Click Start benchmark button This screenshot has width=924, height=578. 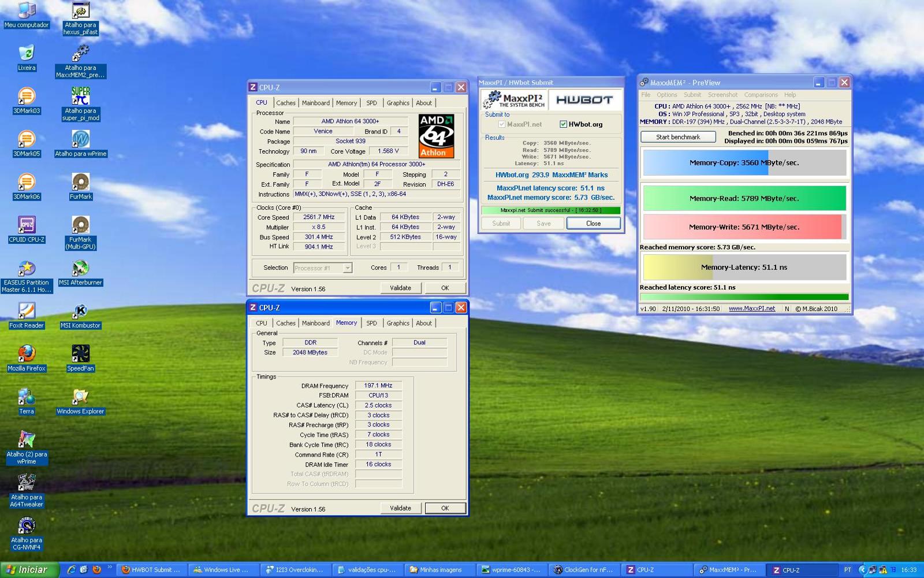coord(678,137)
